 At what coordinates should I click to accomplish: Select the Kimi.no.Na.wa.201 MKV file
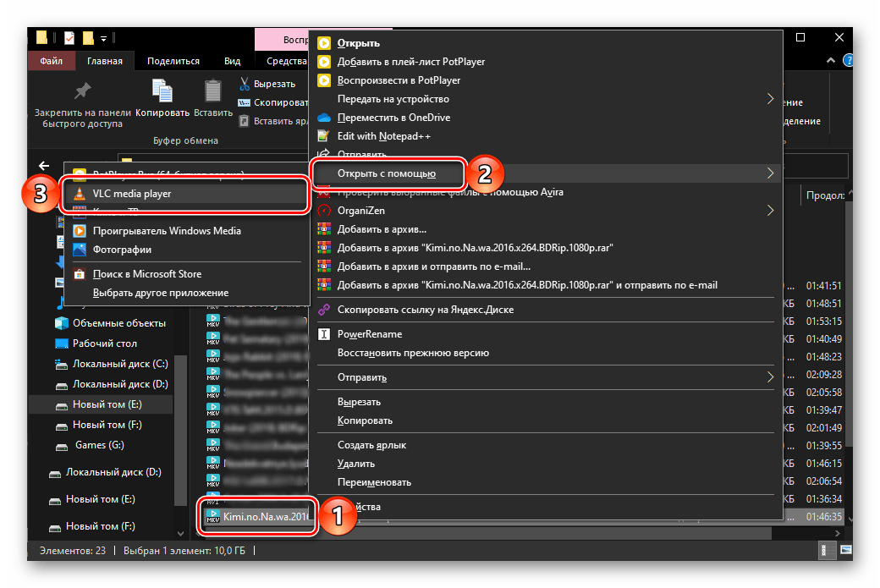(257, 516)
